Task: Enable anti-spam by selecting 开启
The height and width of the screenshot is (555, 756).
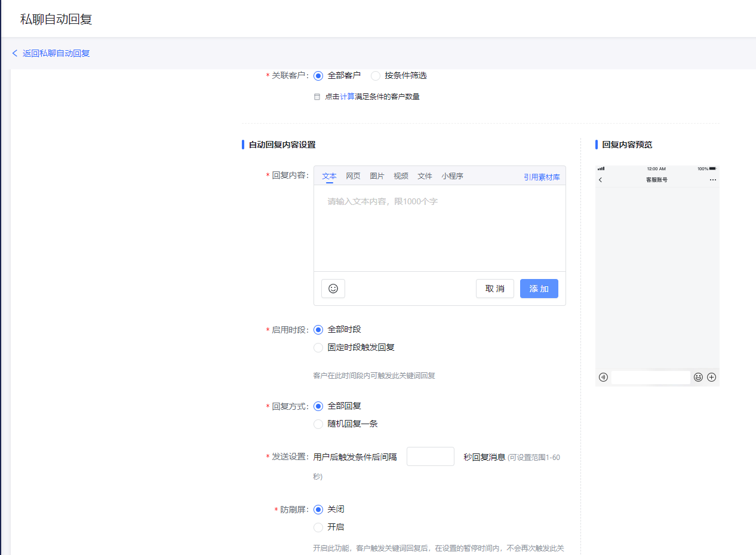Action: (318, 528)
